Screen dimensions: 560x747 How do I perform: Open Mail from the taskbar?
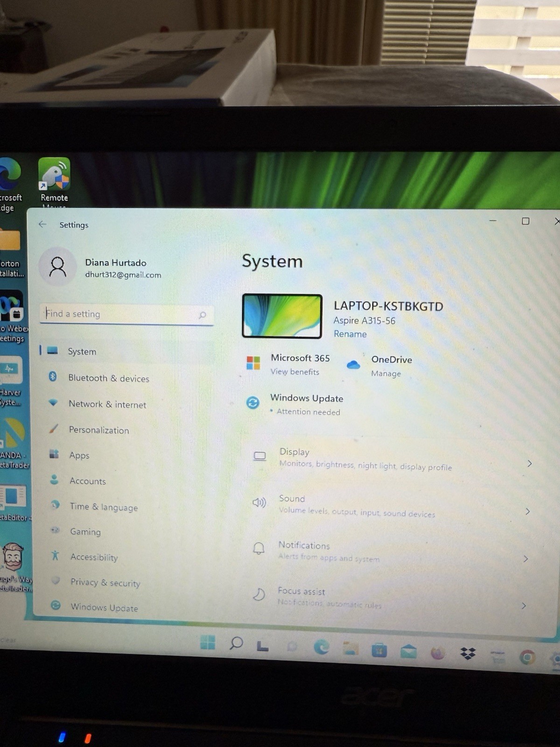(x=408, y=651)
